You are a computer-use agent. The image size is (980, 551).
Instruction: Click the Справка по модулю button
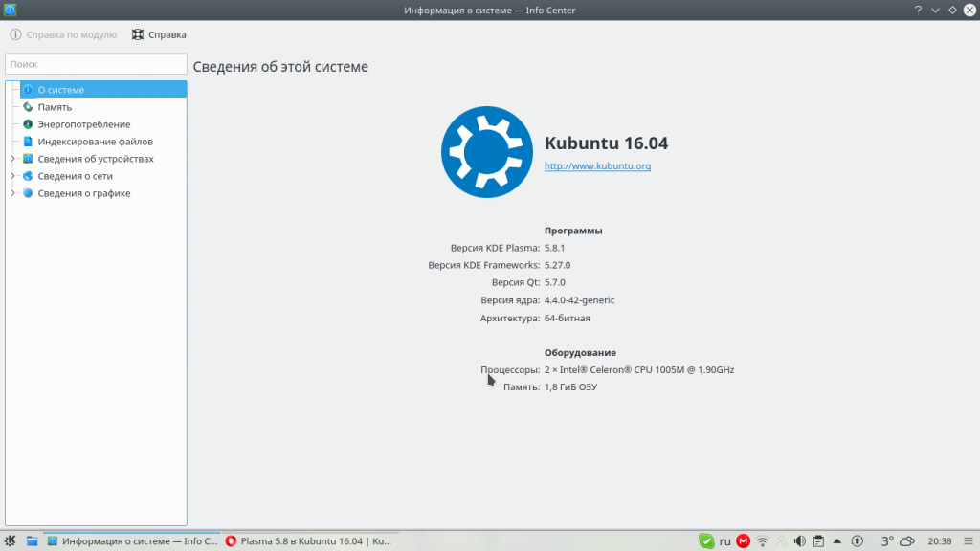63,34
